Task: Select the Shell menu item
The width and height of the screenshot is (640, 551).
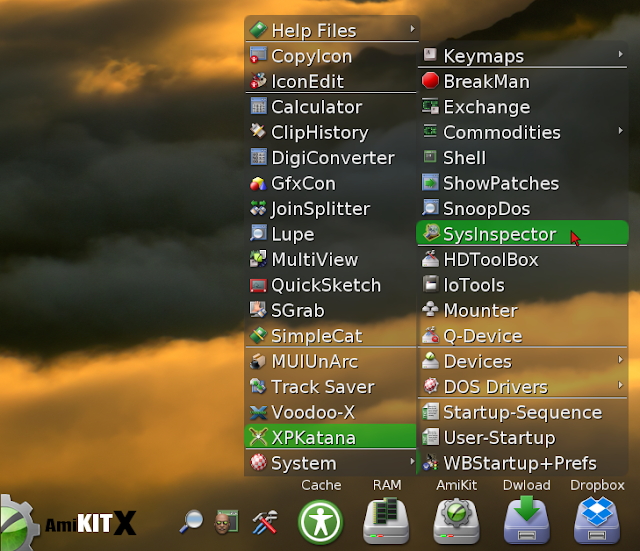Action: [x=522, y=157]
